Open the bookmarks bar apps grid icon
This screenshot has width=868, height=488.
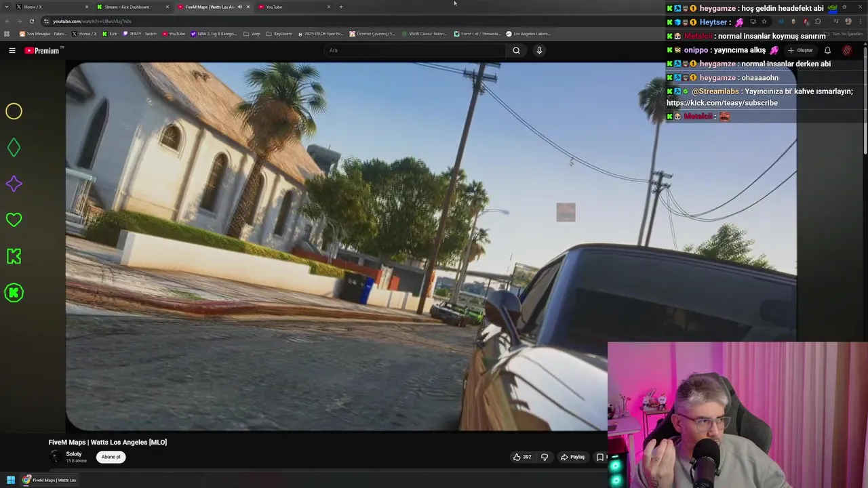(x=7, y=34)
